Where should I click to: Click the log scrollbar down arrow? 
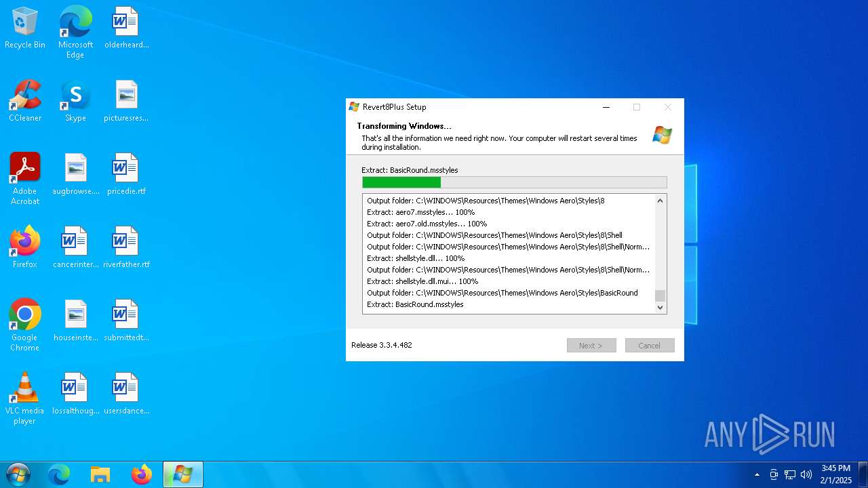[660, 308]
